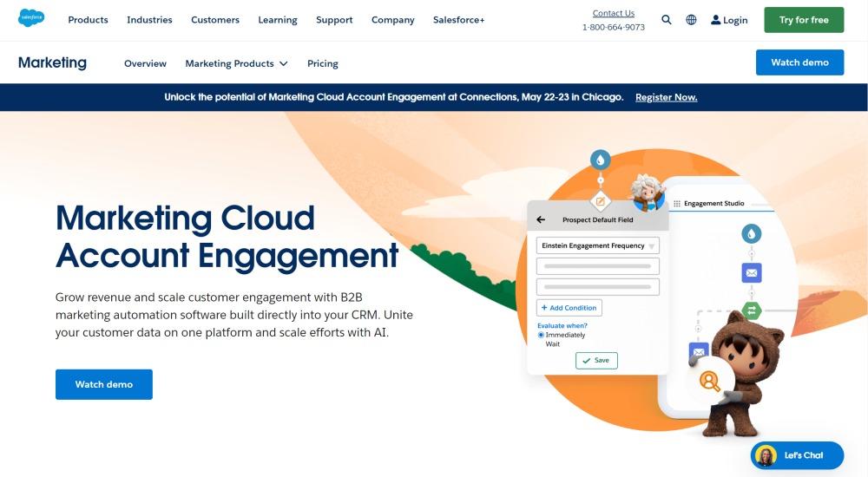Click back arrow in Prospect Default Field

(x=541, y=219)
